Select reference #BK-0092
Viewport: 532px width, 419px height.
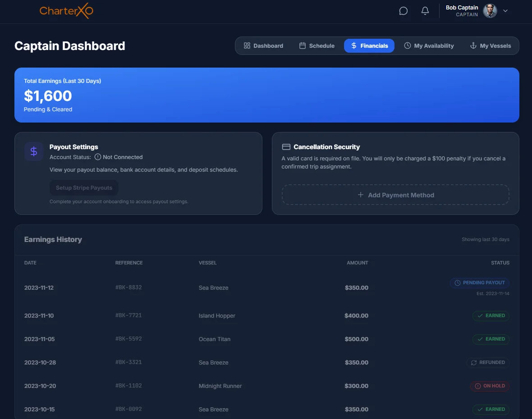tap(128, 409)
